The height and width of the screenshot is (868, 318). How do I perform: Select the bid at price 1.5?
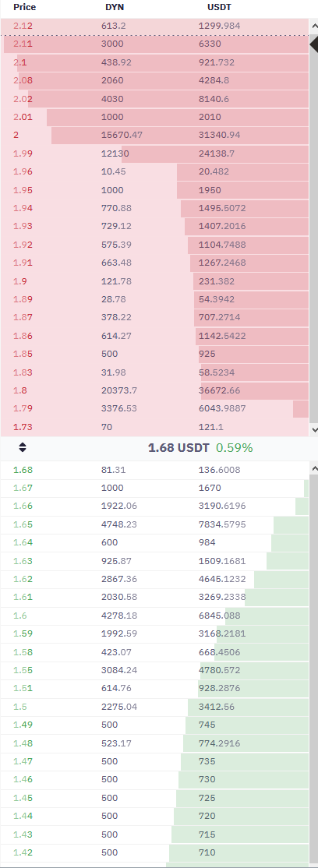pos(154,707)
